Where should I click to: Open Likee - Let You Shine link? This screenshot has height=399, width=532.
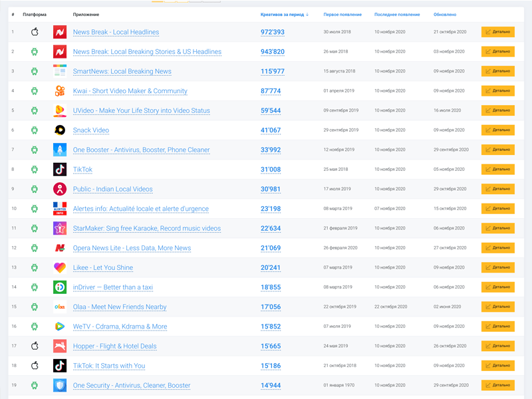tap(103, 268)
